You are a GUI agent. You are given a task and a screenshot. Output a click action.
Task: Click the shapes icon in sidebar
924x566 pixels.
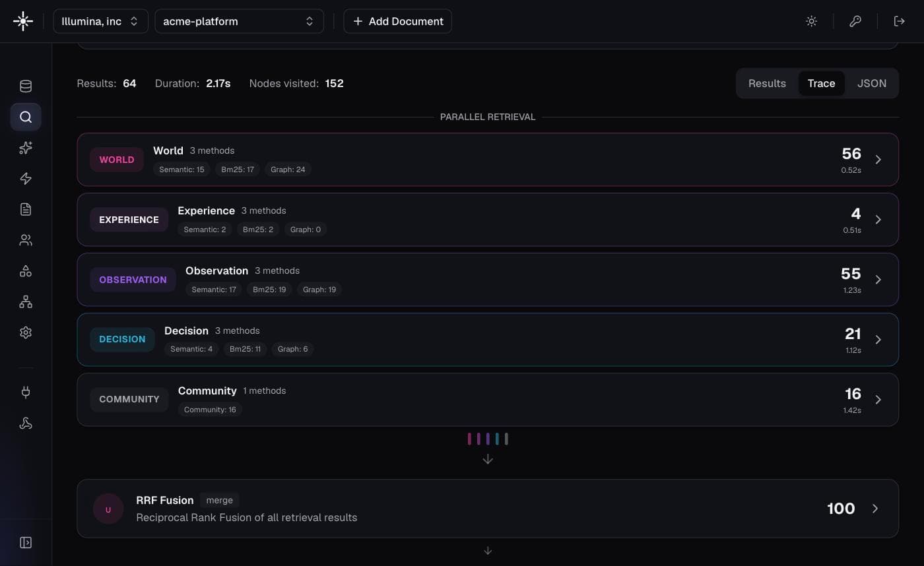click(26, 271)
